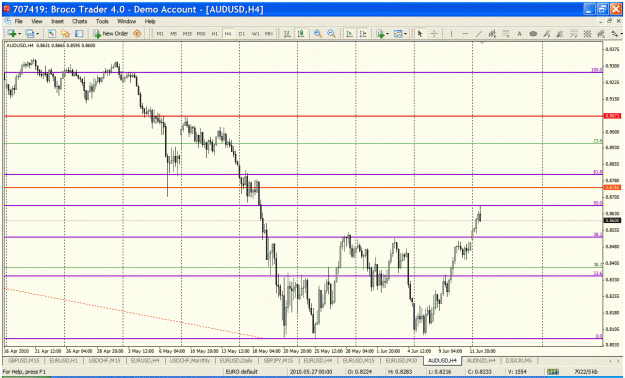This screenshot has height=378, width=625.
Task: Expand the New Chart dropdown arrow
Action: (19, 34)
